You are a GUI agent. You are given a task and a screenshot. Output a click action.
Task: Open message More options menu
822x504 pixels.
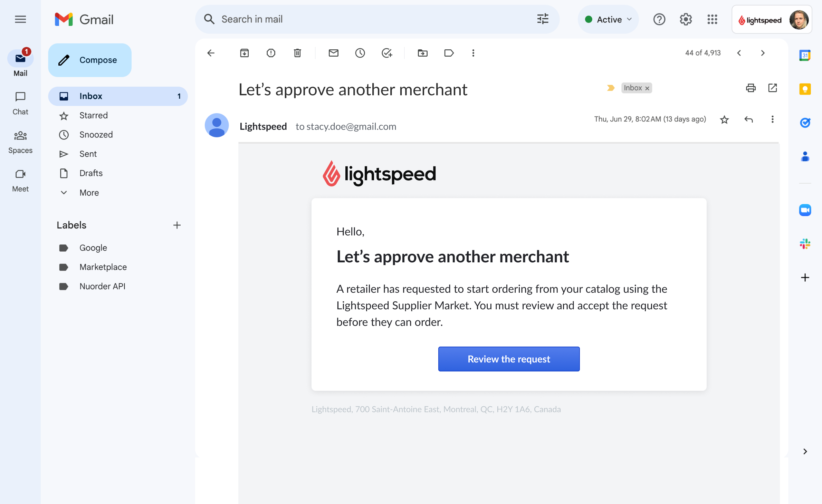click(773, 120)
